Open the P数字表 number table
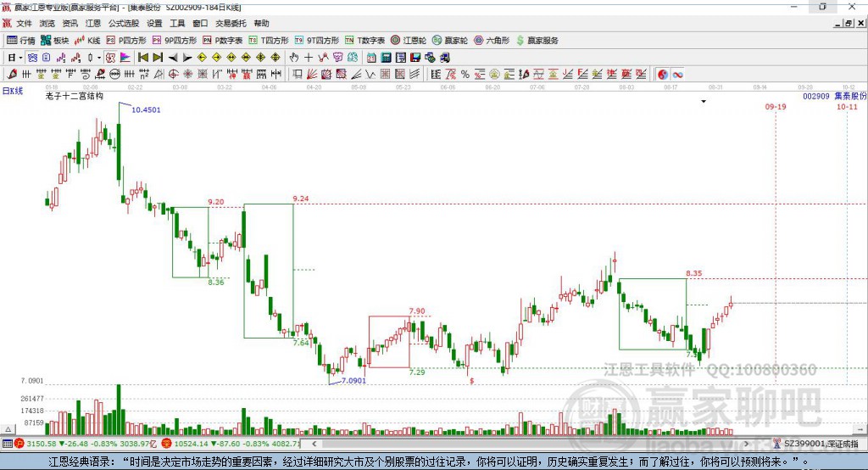 223,41
